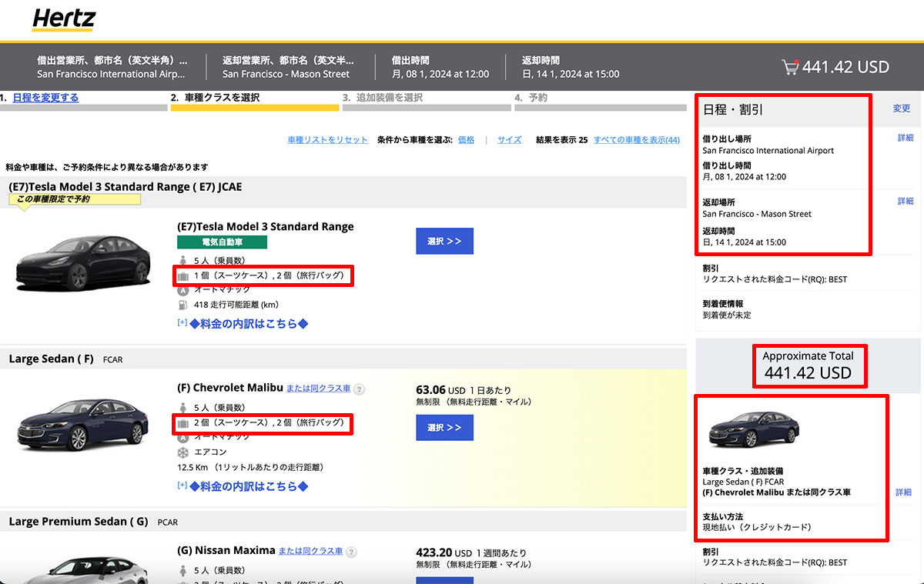Select the Tesla Model 3 with 選択 button
The height and width of the screenshot is (584, 924).
point(444,241)
